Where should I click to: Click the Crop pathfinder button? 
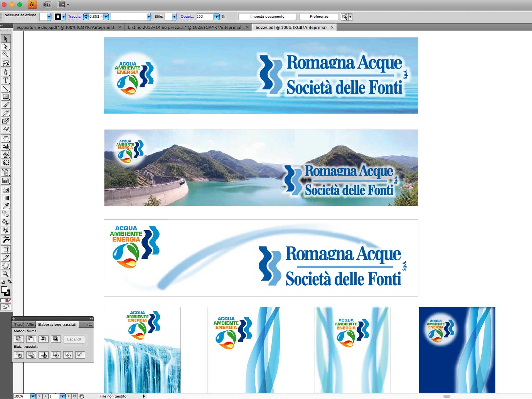pos(56,355)
